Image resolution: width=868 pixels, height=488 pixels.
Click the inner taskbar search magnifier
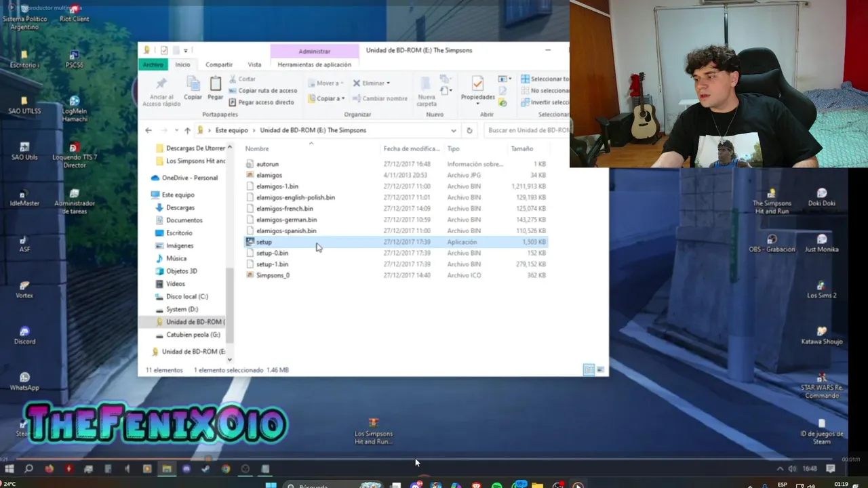[x=29, y=468]
